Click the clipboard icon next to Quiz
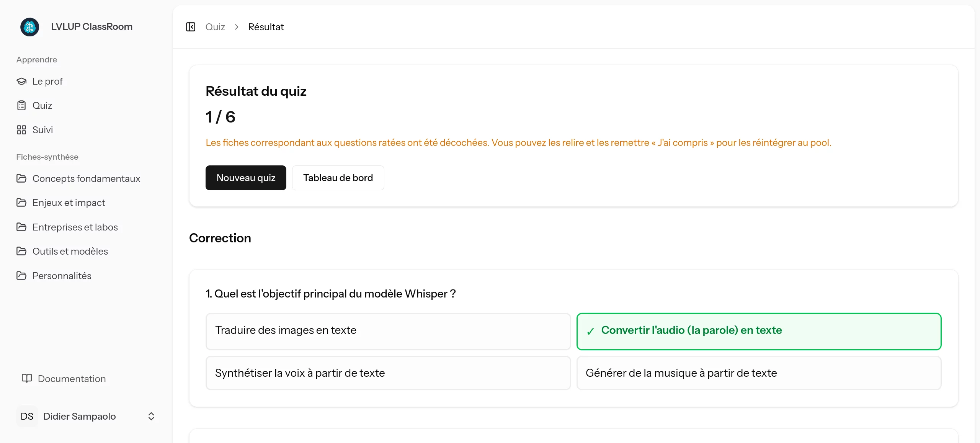The height and width of the screenshot is (443, 980). pos(22,105)
